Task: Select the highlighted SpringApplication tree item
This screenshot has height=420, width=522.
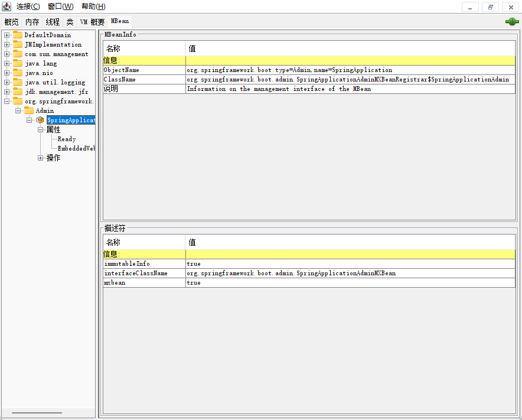Action: coord(71,120)
